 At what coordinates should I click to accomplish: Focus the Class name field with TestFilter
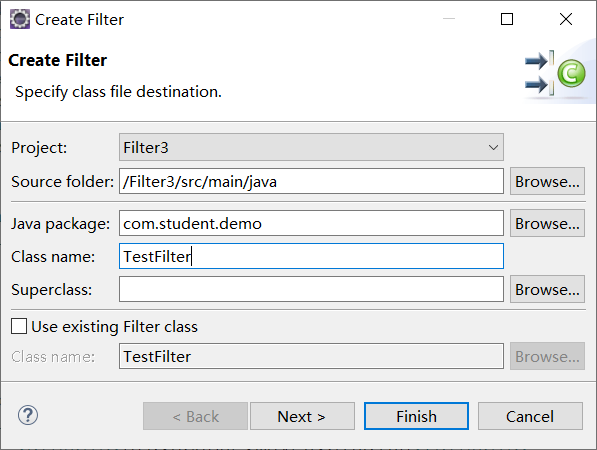coord(311,256)
